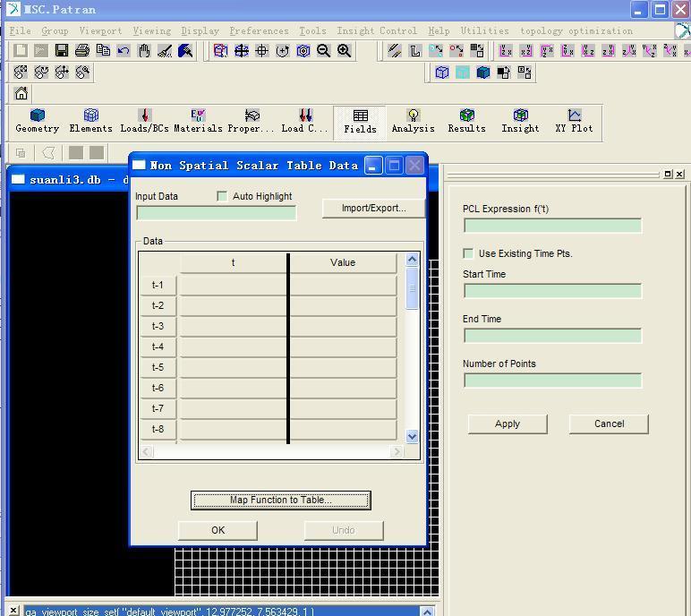The width and height of the screenshot is (691, 616).
Task: Click the PCL Expression f('t) field
Action: (x=552, y=226)
